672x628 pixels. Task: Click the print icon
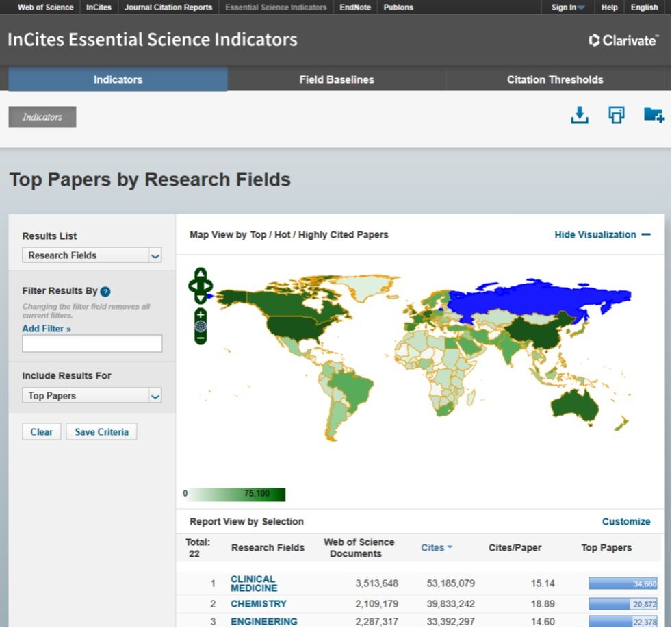tap(617, 116)
